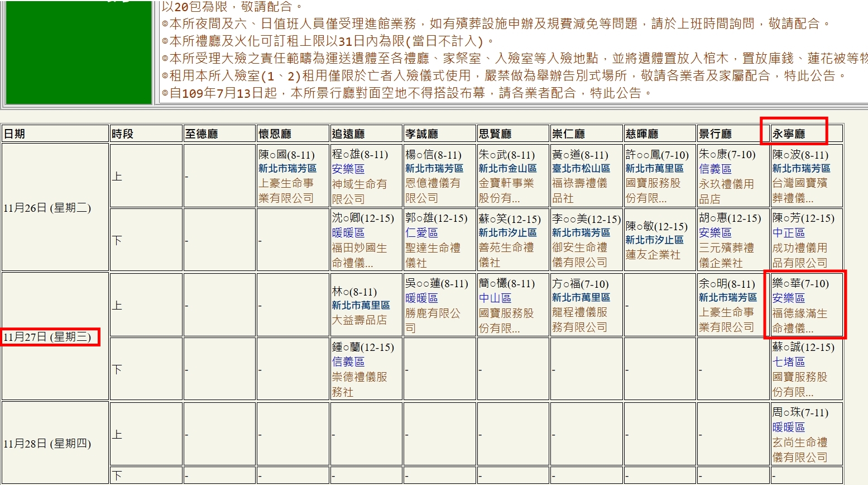This screenshot has height=485, width=868.
Task: Click company text 玄尚生命禮儀有限公司
Action: tap(800, 450)
